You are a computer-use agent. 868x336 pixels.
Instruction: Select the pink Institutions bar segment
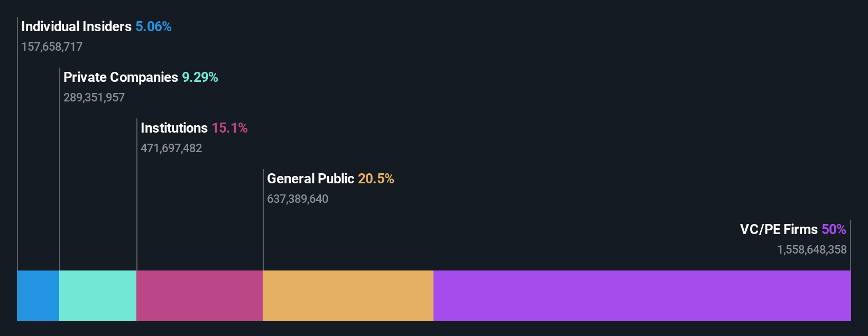coord(199,296)
